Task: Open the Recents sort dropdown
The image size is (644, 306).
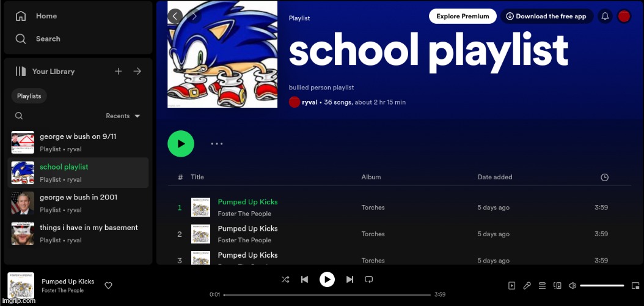Action: tap(123, 116)
